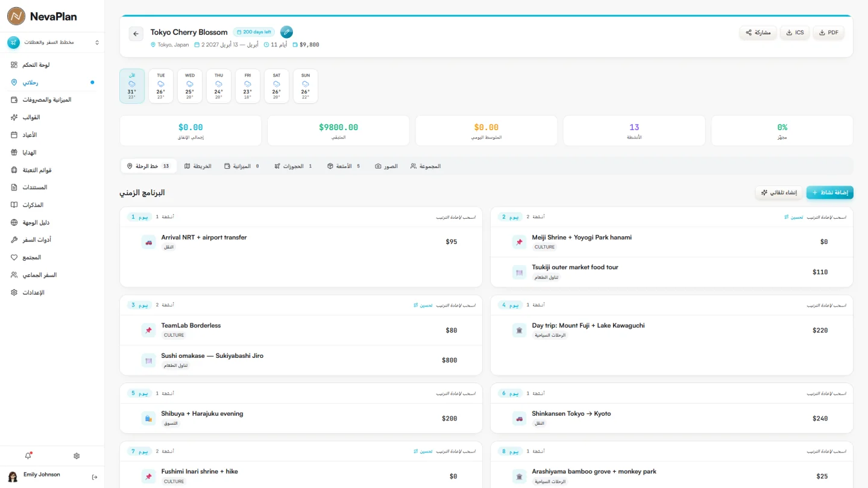Switch to the الخريطة map tab

[x=198, y=166]
